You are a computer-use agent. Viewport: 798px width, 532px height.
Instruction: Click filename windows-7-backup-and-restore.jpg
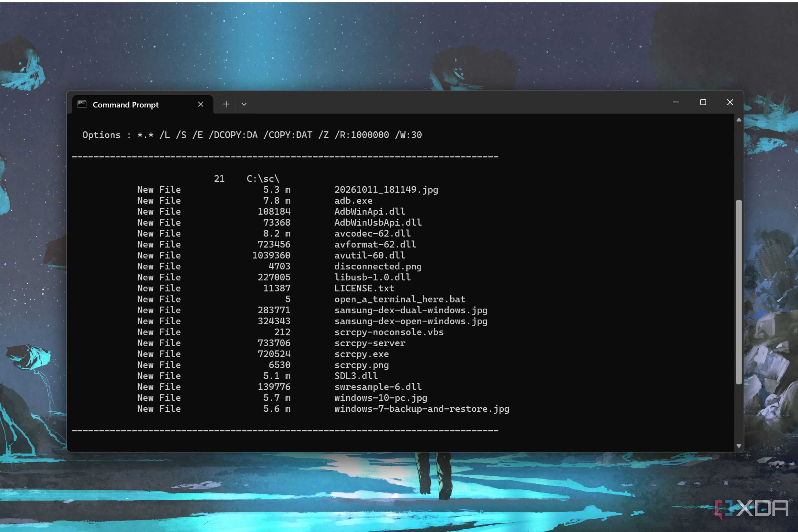pyautogui.click(x=422, y=409)
